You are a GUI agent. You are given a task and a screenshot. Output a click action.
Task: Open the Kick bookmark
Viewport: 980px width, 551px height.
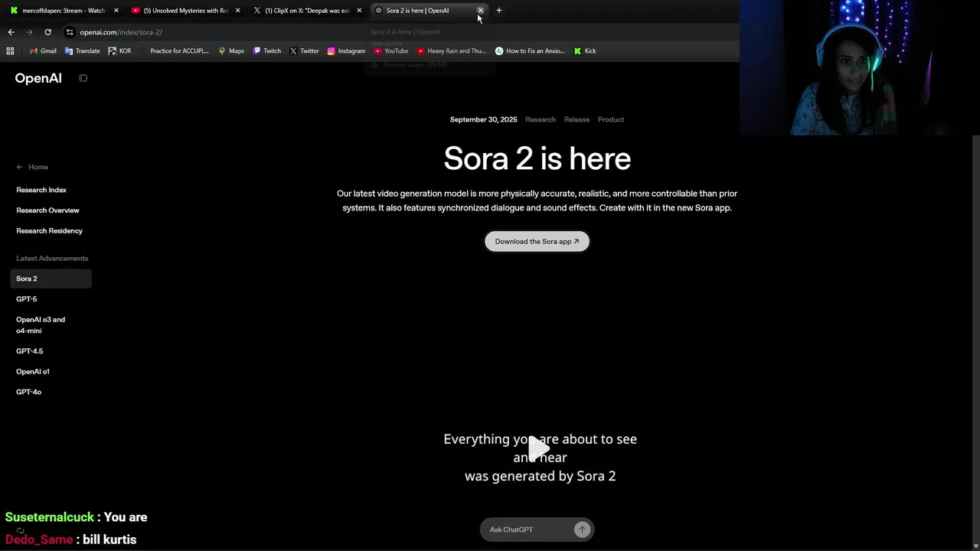pos(585,51)
